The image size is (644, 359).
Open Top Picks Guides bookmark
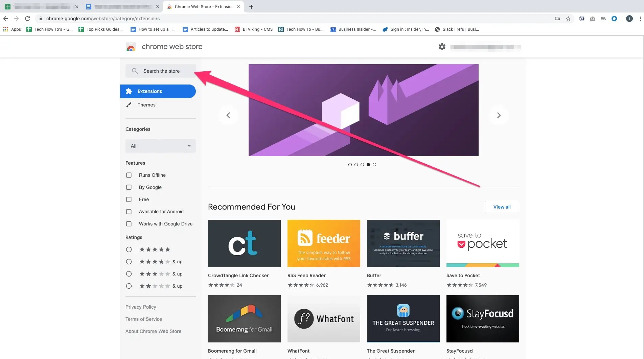click(x=101, y=29)
